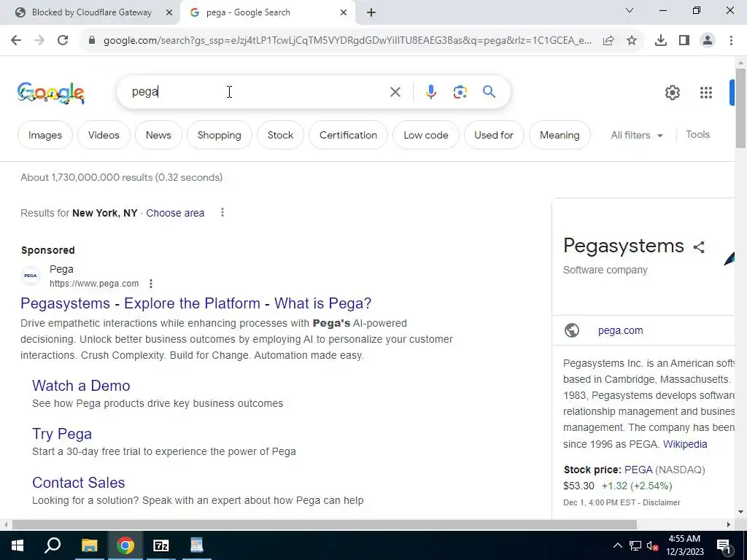The height and width of the screenshot is (560, 747).
Task: Click the magnifier search submit icon
Action: tap(489, 91)
